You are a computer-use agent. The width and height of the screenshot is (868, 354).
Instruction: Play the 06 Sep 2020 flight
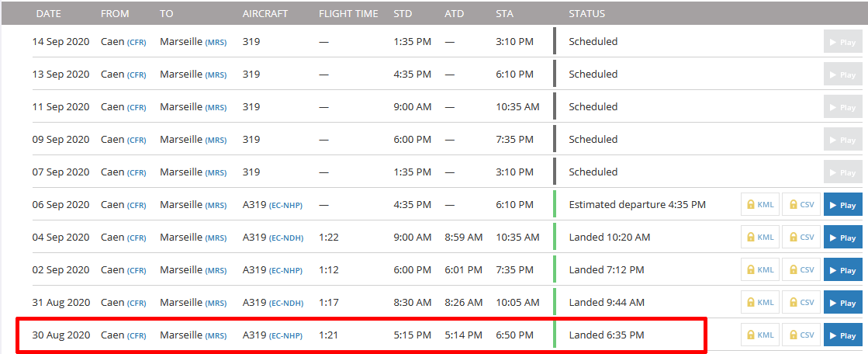pos(843,205)
